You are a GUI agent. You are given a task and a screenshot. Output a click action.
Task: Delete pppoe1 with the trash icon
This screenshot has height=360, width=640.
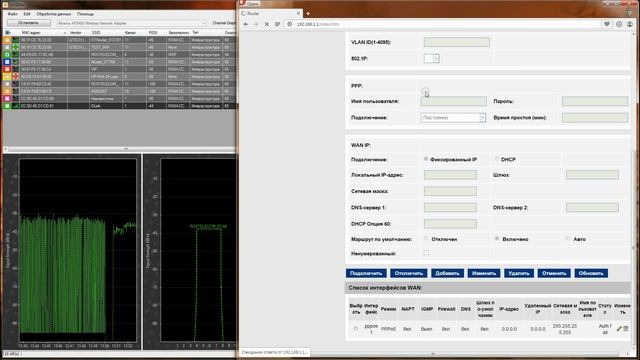(x=626, y=329)
